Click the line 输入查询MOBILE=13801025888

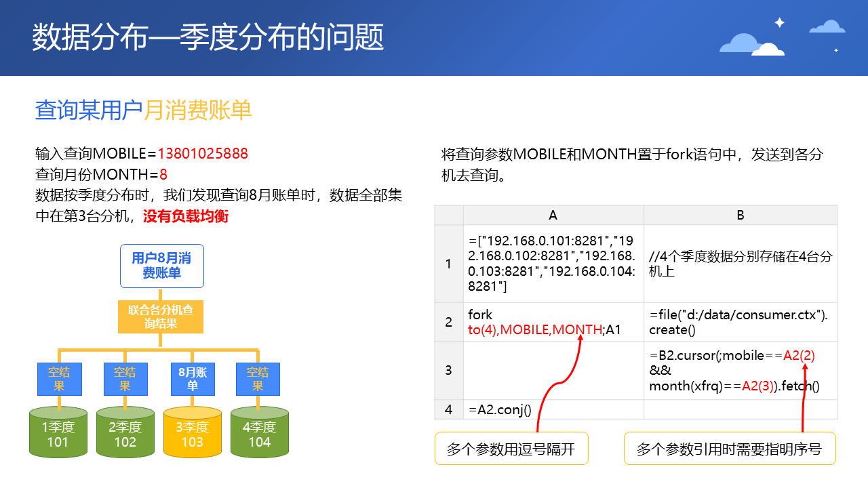[x=142, y=153]
